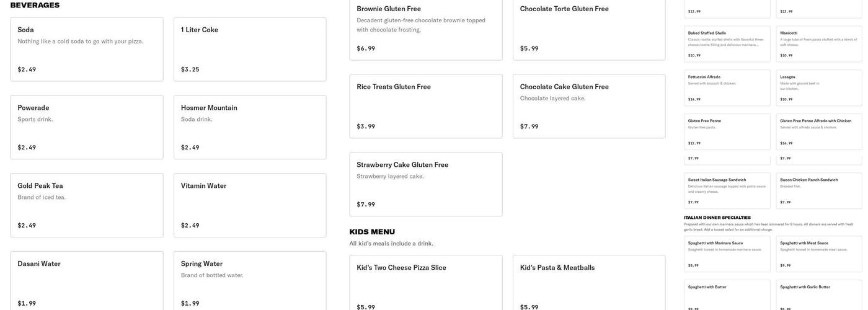Add the Gold Peak Tea item
868x310 pixels.
(x=87, y=205)
